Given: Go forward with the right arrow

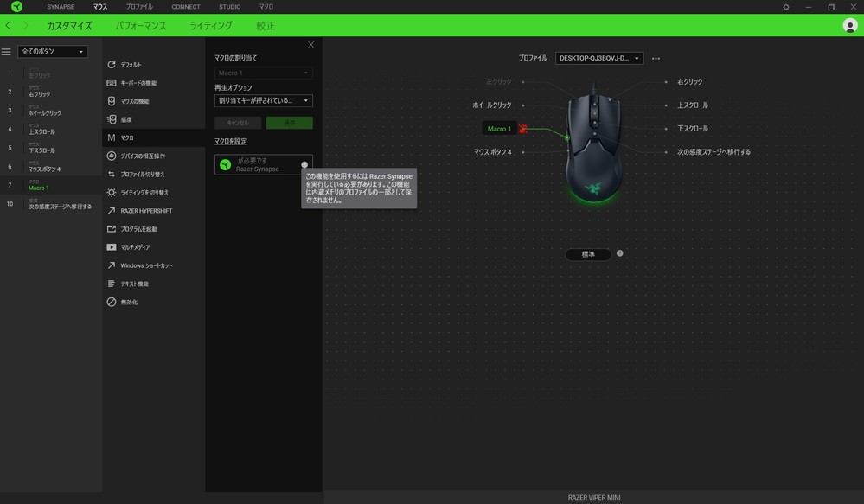Looking at the screenshot, I should [x=25, y=25].
